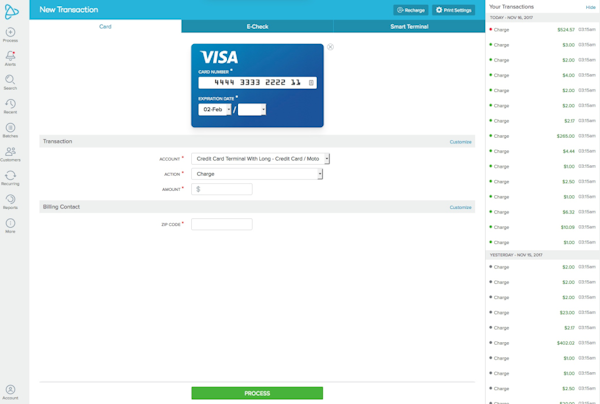Open the Reports sidebar icon
600x404 pixels.
coord(10,202)
